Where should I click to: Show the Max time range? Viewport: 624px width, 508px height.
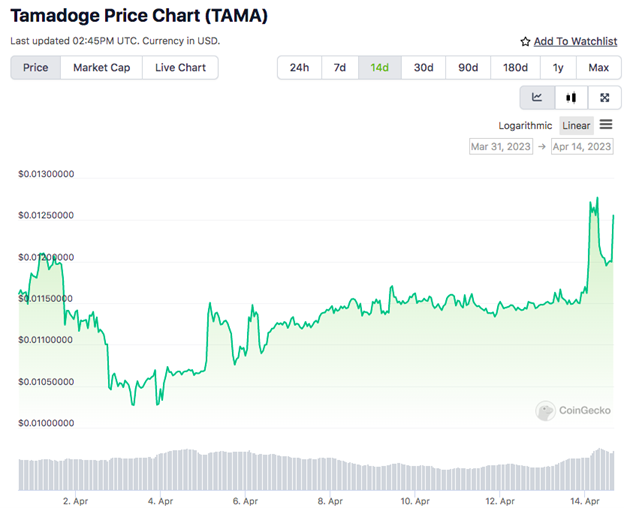[598, 68]
